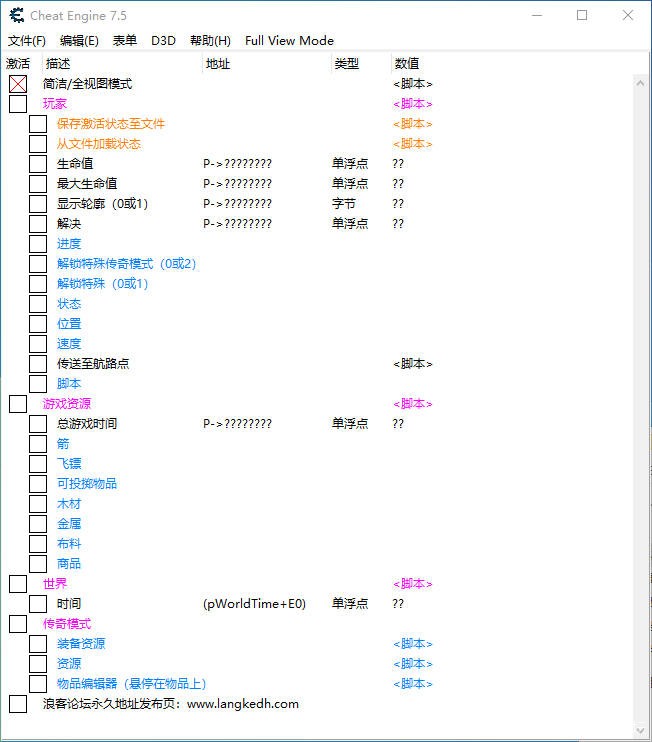Image resolution: width=652 pixels, height=742 pixels.
Task: Sort by the 类型 column header
Action: tap(346, 63)
